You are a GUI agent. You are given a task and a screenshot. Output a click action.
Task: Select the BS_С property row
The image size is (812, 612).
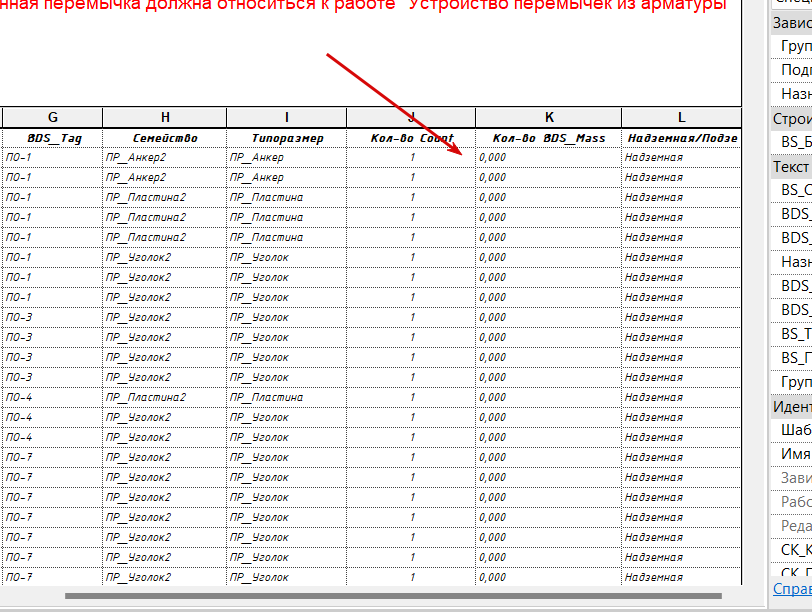click(x=791, y=190)
